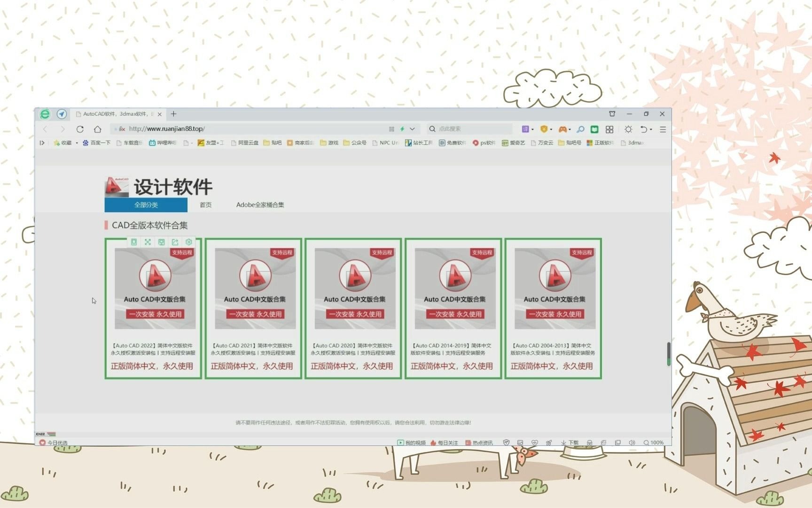This screenshot has height=508, width=812.
Task: Close the AutoCAD软件 tab
Action: pos(160,114)
